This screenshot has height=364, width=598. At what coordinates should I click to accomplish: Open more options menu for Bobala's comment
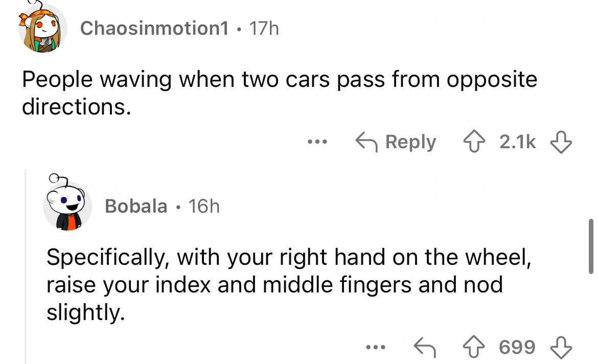pos(376,348)
